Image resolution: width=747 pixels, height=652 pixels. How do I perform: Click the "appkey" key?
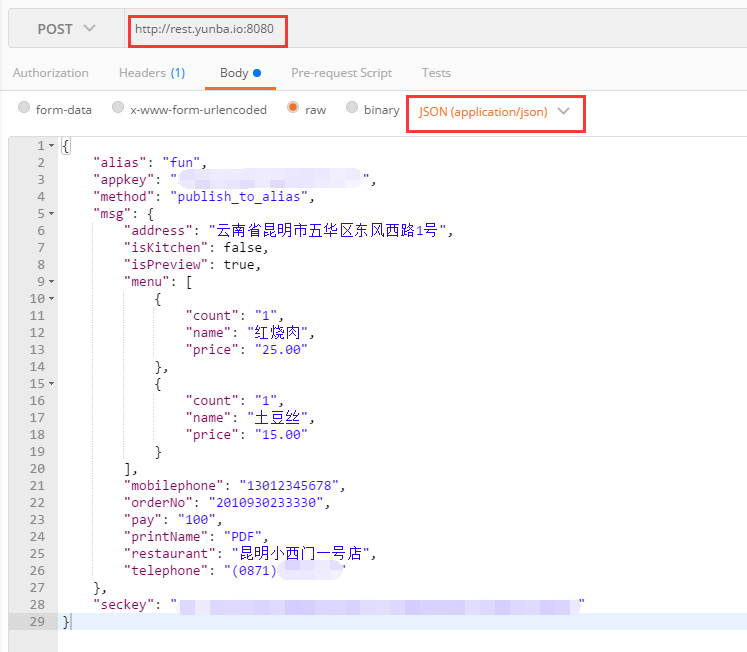[x=123, y=180]
